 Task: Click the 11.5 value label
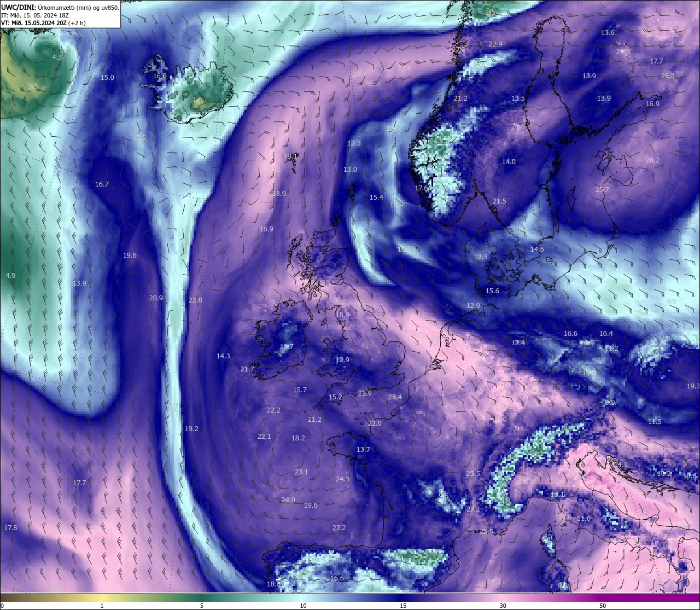click(655, 421)
